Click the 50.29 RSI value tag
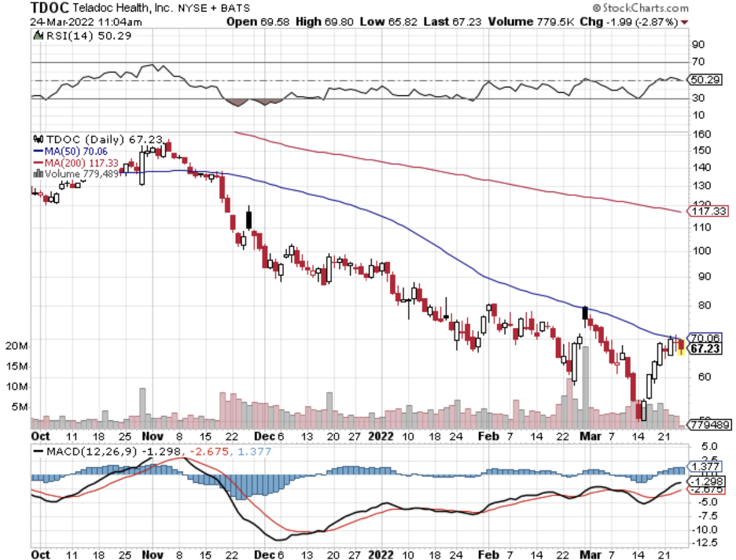The width and height of the screenshot is (736, 560). [x=703, y=80]
